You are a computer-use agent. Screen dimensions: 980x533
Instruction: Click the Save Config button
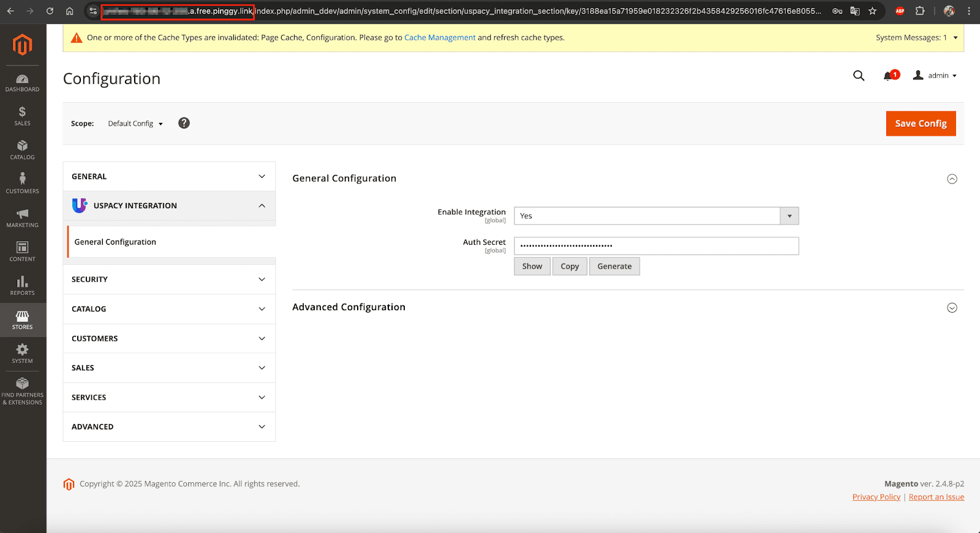[921, 124]
